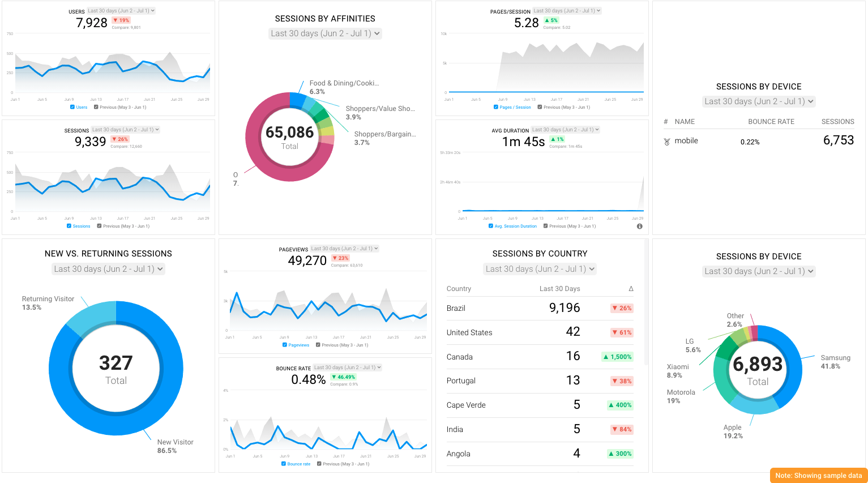Viewport: 868px width, 483px height.
Task: Open Sessions by Affinities date range dropdown
Action: point(325,33)
